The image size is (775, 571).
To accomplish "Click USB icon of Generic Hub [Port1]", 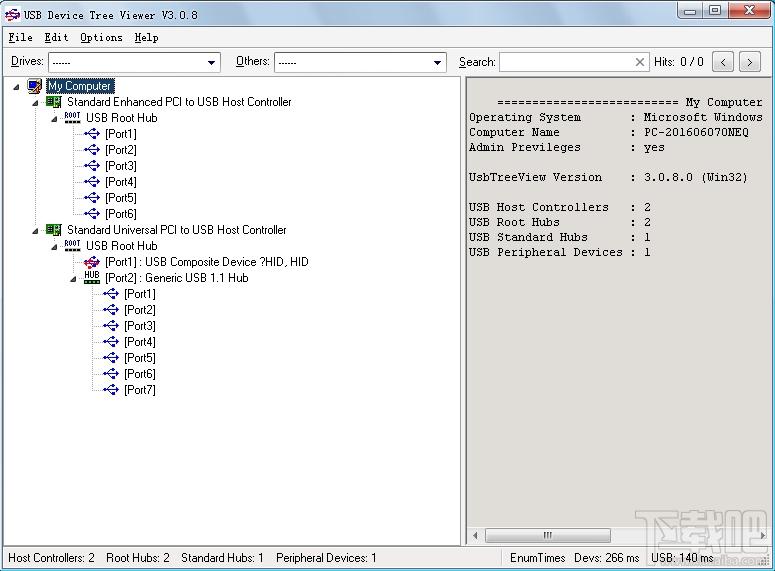I will (111, 294).
